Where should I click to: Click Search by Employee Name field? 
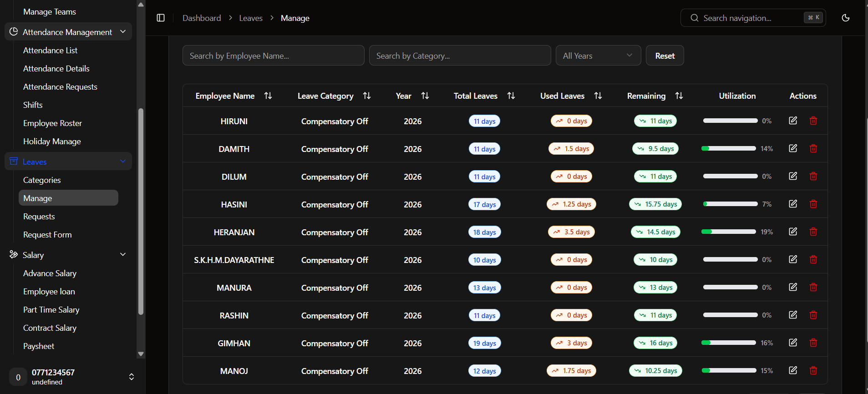click(274, 56)
